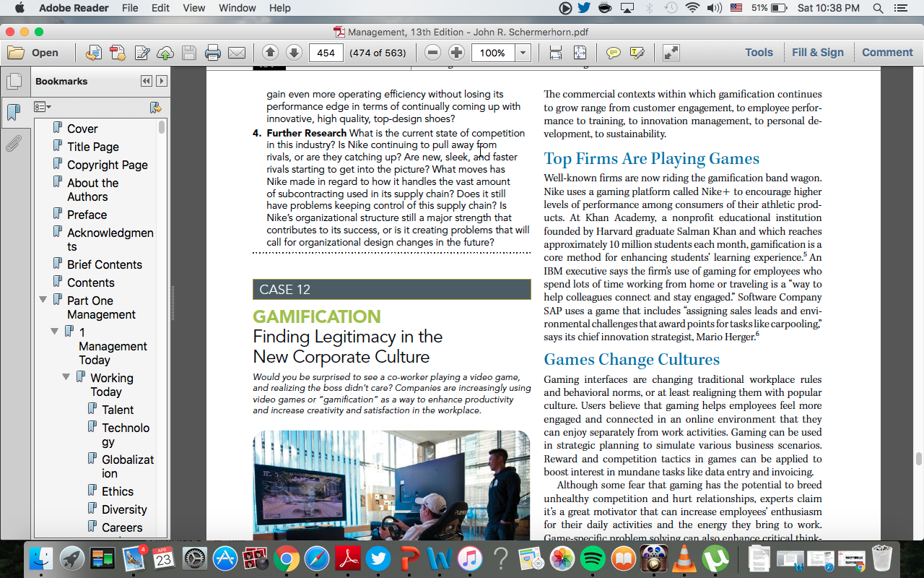Screen dimensions: 924x578
Task: Collapse the Working Today bookmark triangle
Action: [66, 376]
